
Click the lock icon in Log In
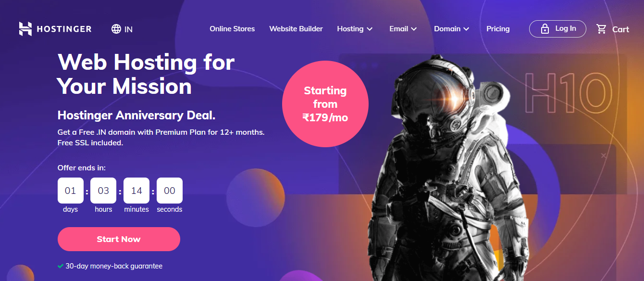click(x=545, y=29)
